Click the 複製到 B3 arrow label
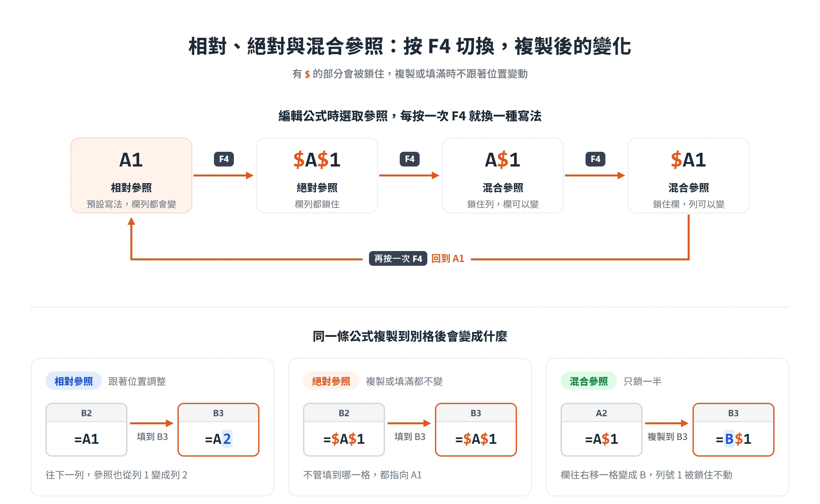Image resolution: width=820 pixels, height=504 pixels. click(667, 437)
